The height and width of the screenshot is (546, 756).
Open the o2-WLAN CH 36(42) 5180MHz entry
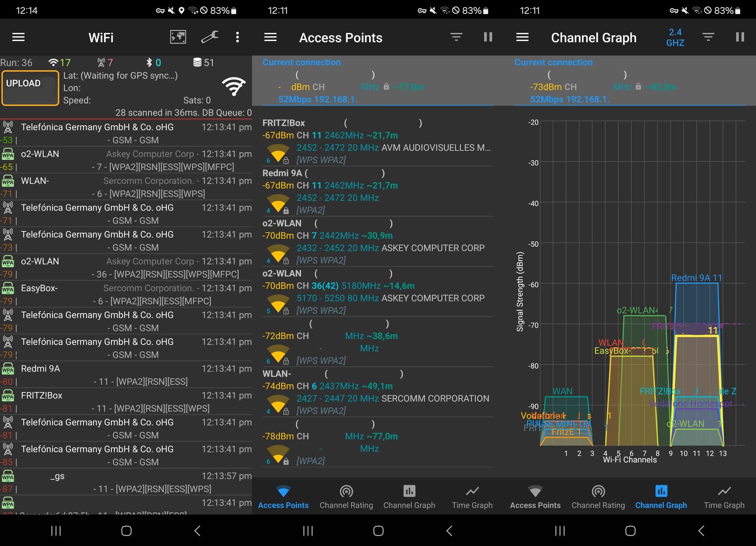click(x=378, y=292)
